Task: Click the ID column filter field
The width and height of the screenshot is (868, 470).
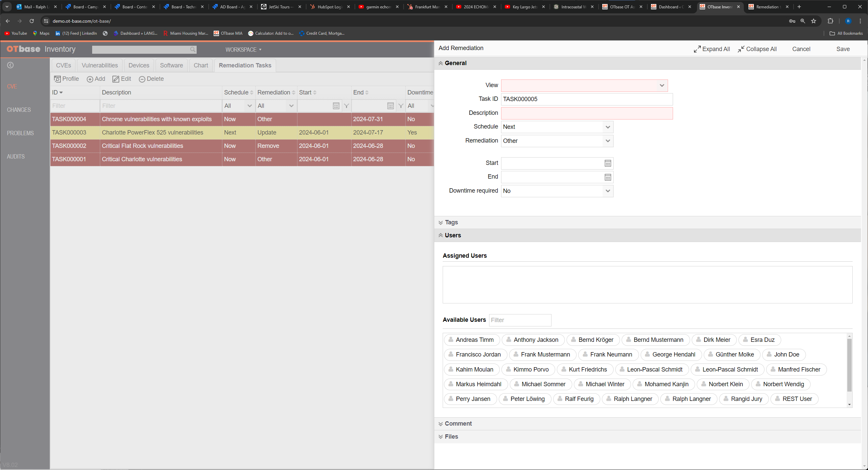Action: (75, 106)
